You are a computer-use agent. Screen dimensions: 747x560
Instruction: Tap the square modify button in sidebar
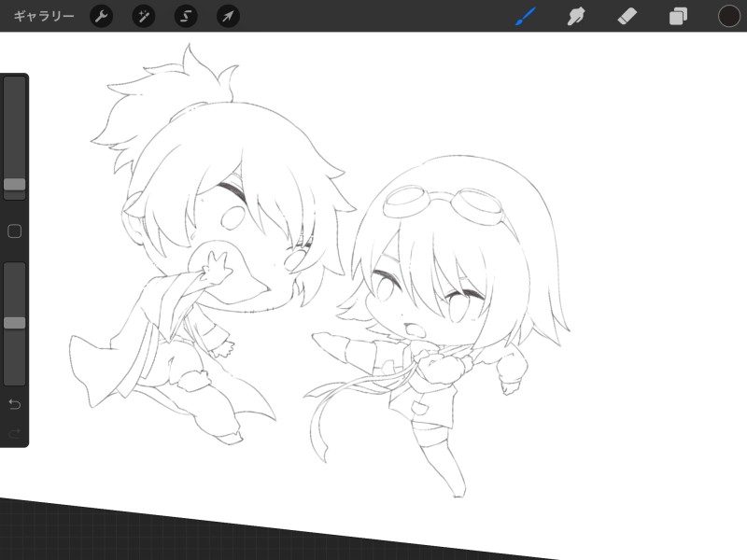point(15,231)
